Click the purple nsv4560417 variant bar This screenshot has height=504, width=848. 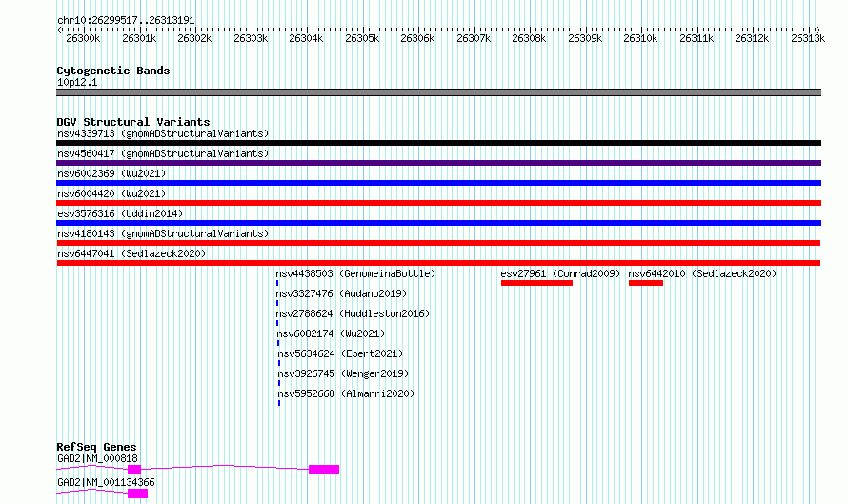(x=438, y=163)
